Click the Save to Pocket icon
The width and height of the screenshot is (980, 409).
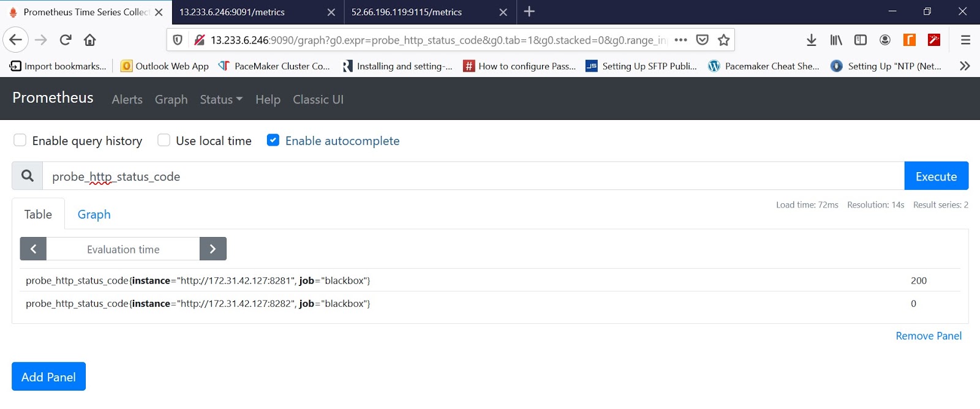tap(703, 40)
